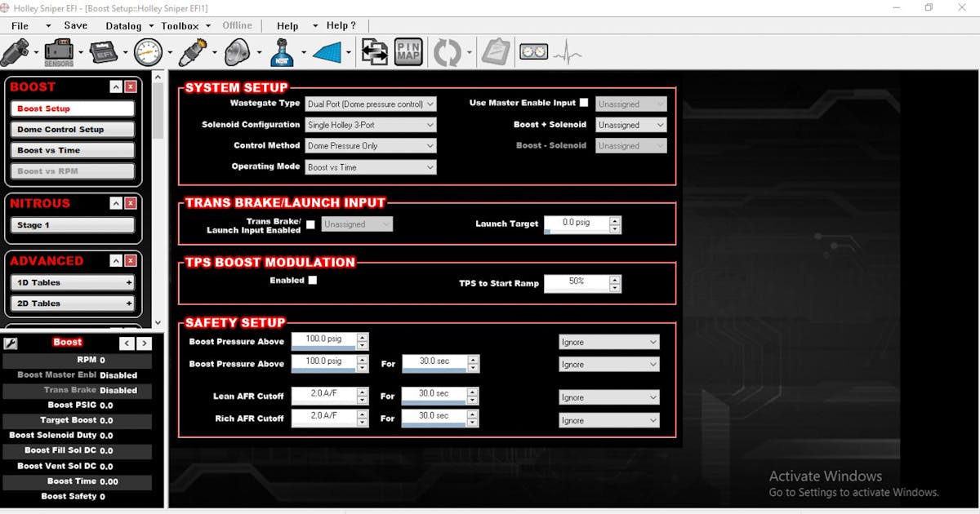Click the dual gauges dashboard icon
Viewport: 980px width, 514px height.
coord(533,52)
